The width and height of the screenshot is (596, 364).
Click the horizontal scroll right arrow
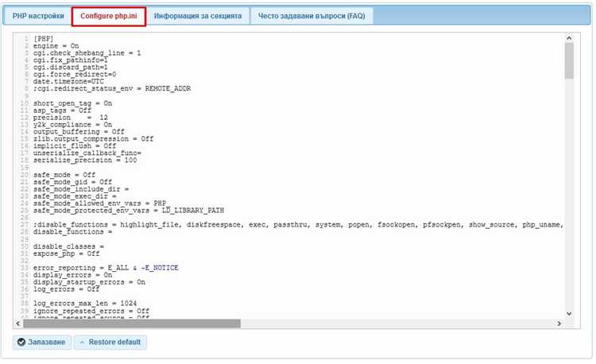click(559, 323)
